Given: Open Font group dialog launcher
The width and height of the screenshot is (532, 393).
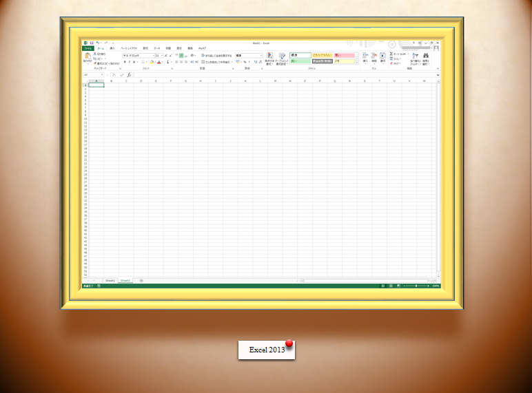Looking at the screenshot, I should (172, 68).
